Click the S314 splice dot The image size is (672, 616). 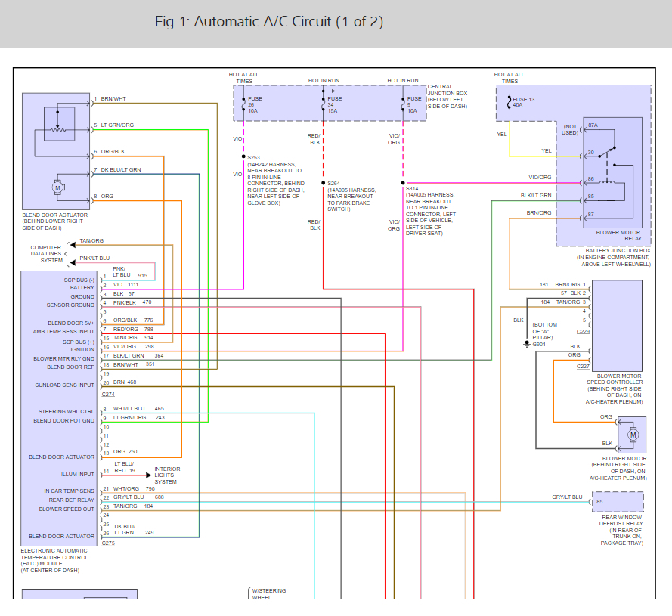click(403, 183)
